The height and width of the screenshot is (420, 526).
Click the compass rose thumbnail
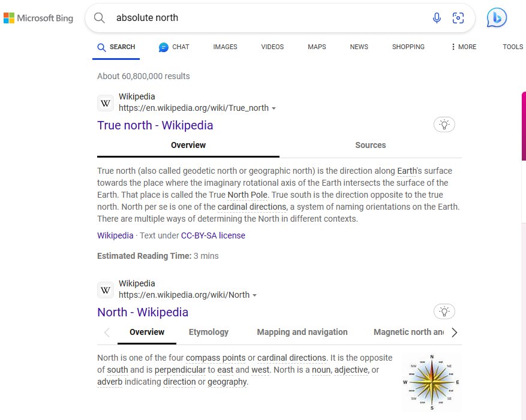click(x=432, y=382)
